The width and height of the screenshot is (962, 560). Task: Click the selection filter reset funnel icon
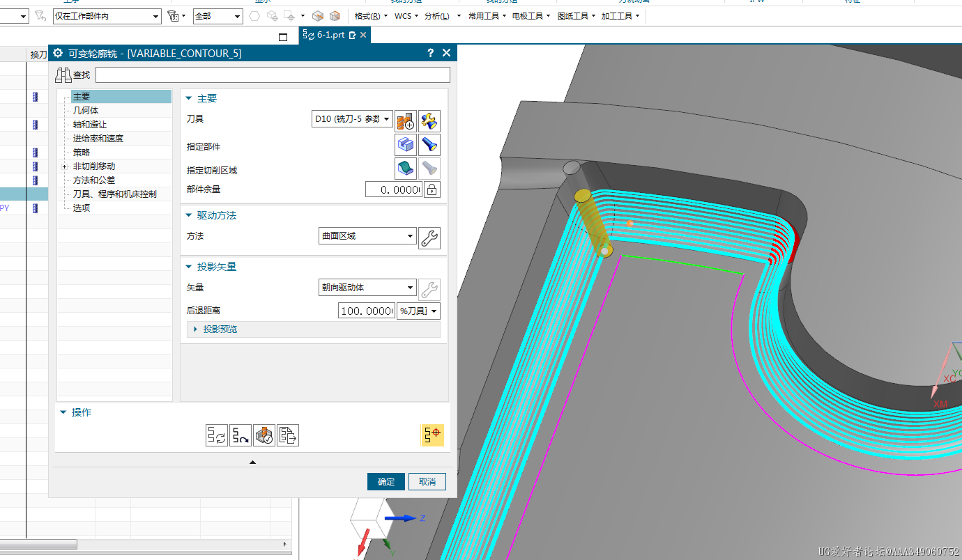coord(40,15)
